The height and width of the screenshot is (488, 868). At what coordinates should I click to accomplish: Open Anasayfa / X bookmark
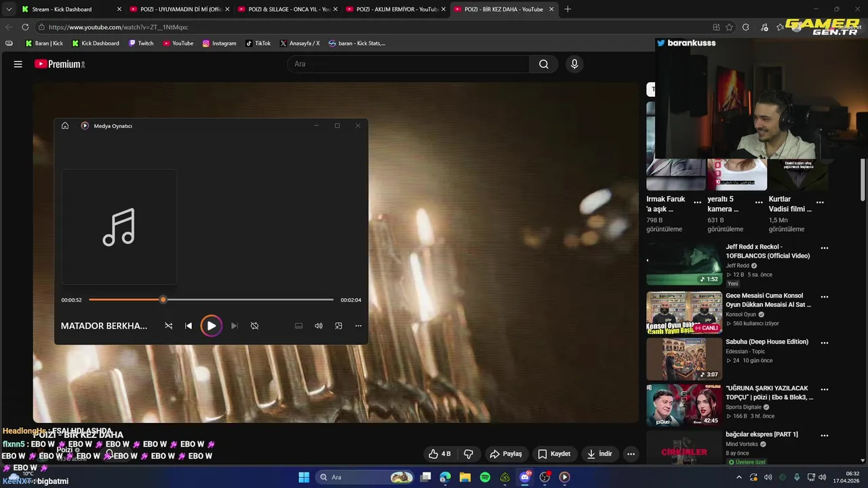tap(299, 43)
